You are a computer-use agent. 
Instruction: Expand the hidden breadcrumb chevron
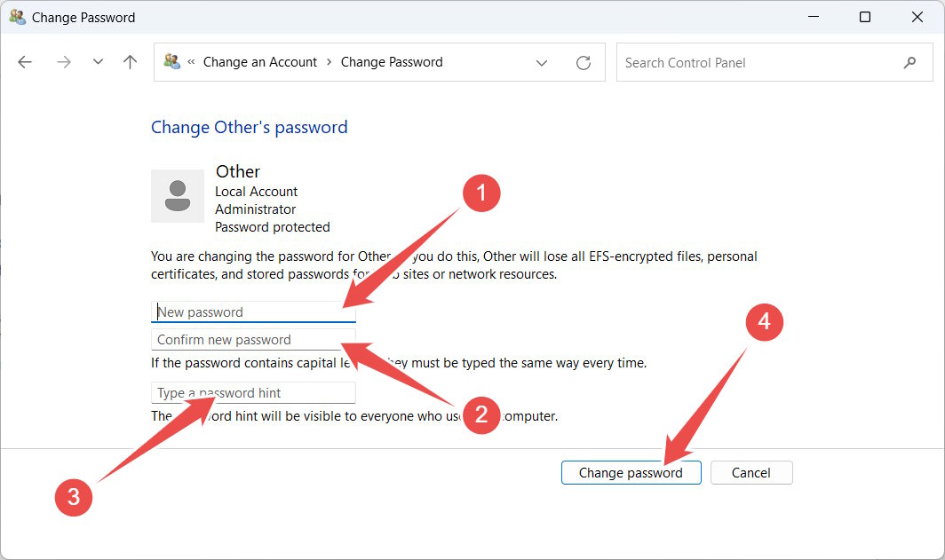(x=191, y=62)
